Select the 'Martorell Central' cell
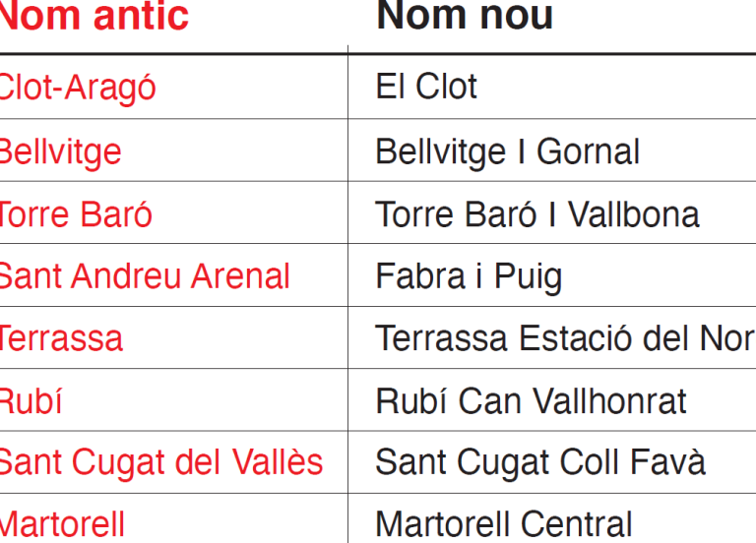756x543 pixels. [x=504, y=524]
